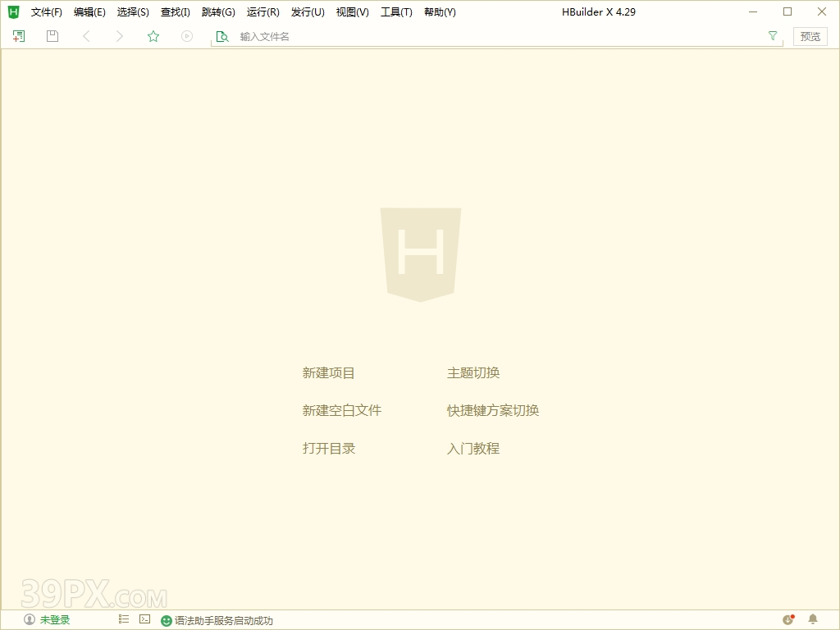Open the 帮助(Y) menu
Image resolution: width=840 pixels, height=630 pixels.
pos(440,11)
